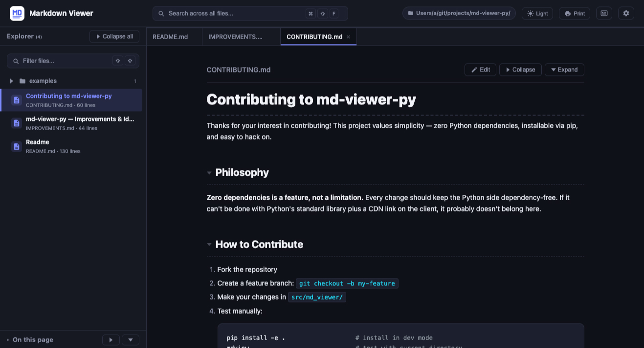Click the MD Markdown Viewer logo icon
Image resolution: width=644 pixels, height=348 pixels.
(x=17, y=13)
